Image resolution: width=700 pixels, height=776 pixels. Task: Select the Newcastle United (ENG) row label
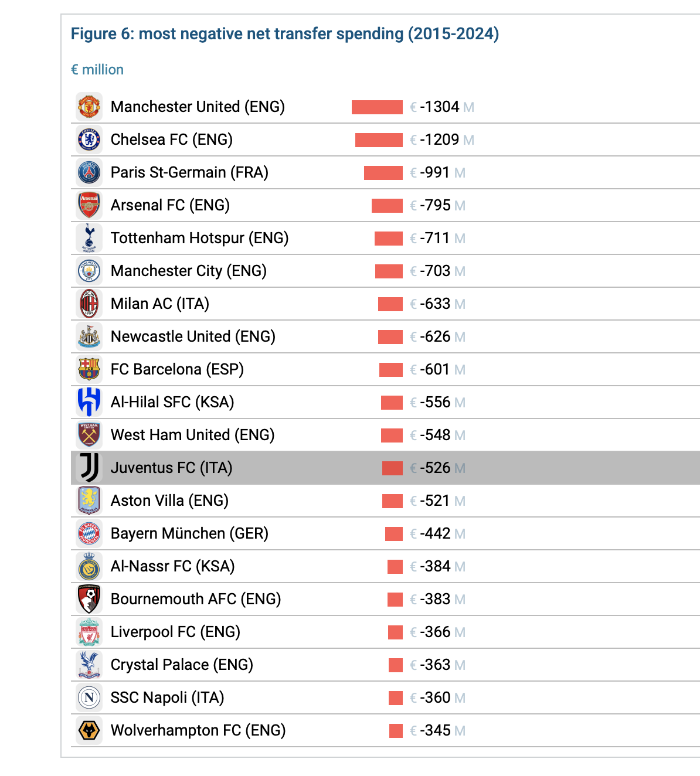pos(193,336)
